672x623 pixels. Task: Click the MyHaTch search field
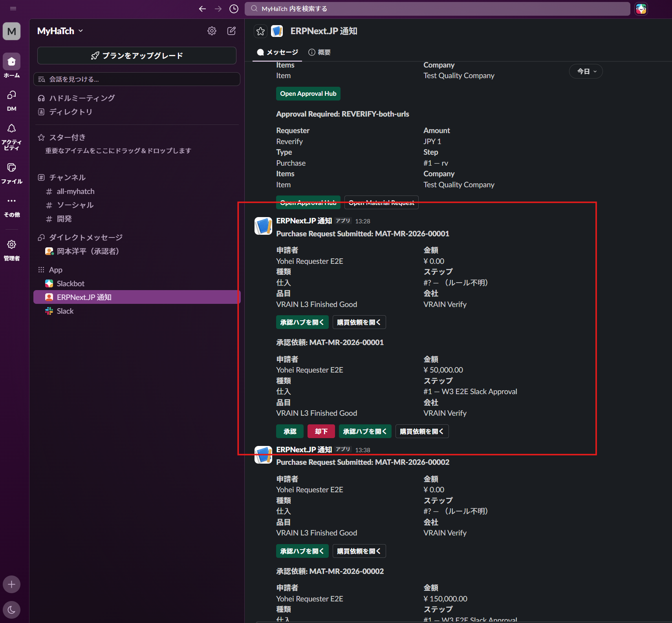click(x=437, y=9)
